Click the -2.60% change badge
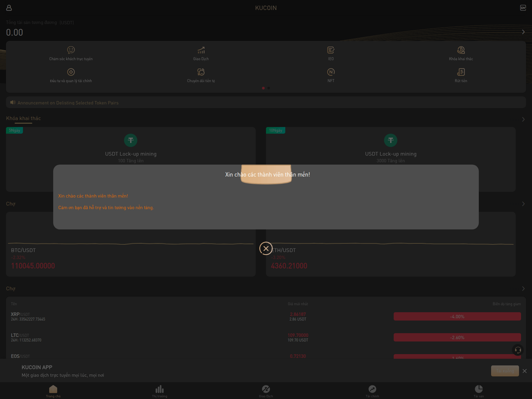 click(457, 337)
